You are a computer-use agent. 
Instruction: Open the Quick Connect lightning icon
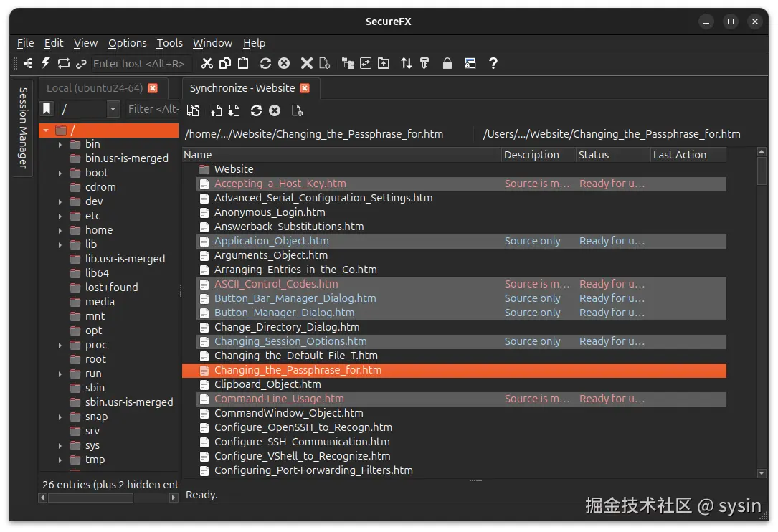[45, 63]
